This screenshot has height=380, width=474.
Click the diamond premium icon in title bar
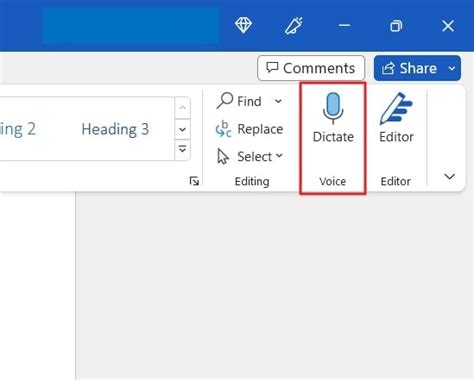click(x=243, y=25)
